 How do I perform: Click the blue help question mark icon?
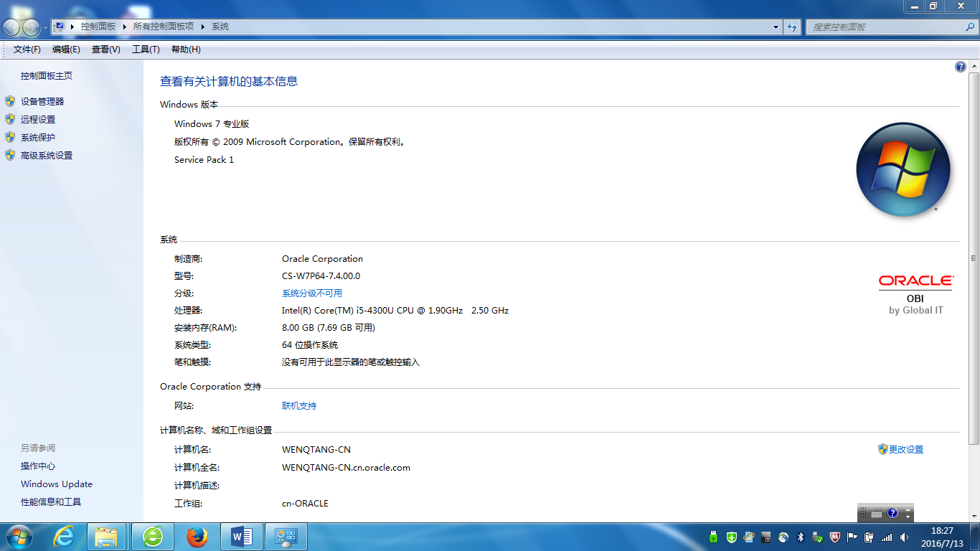(961, 67)
